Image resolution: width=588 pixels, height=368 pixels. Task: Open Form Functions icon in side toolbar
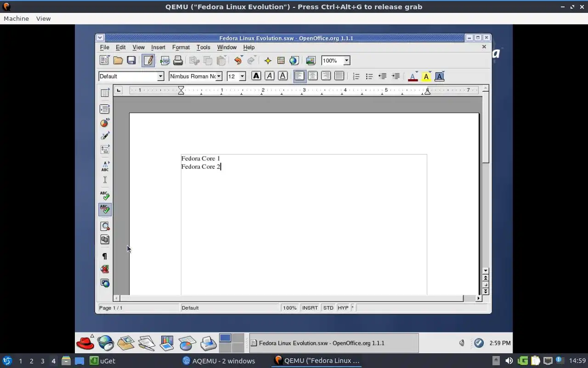[x=105, y=149]
